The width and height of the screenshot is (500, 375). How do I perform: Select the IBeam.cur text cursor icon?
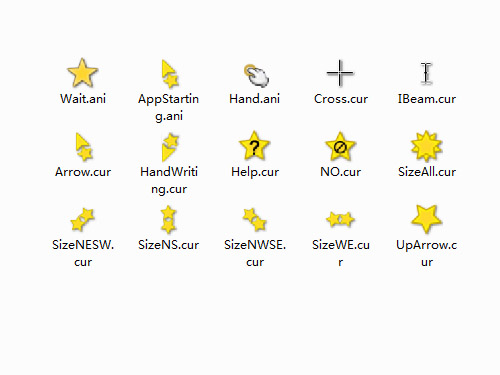click(x=426, y=73)
